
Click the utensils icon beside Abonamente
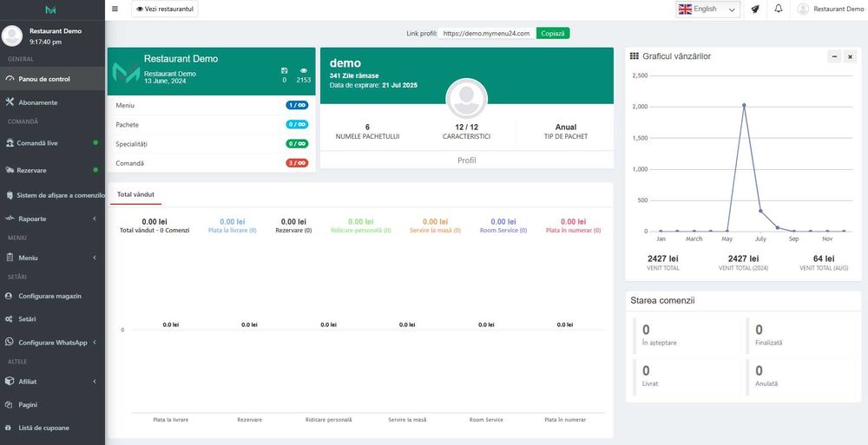tap(10, 101)
